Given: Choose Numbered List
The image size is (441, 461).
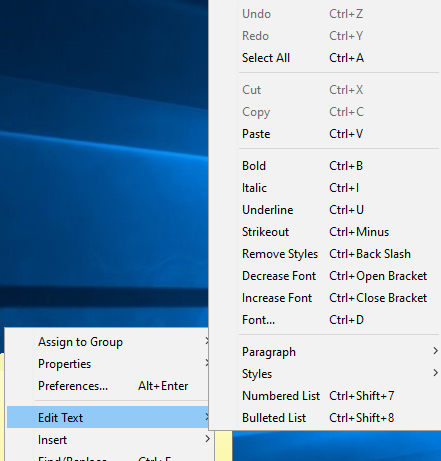Looking at the screenshot, I should [324, 396].
